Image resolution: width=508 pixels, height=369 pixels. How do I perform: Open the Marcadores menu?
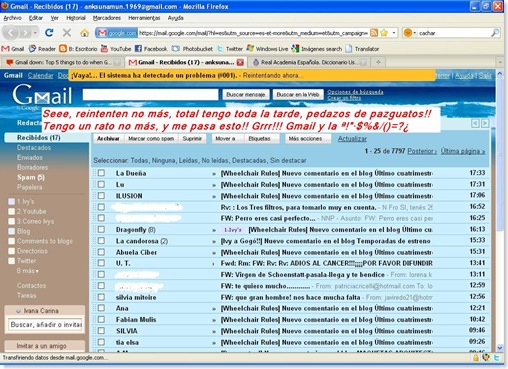[107, 18]
